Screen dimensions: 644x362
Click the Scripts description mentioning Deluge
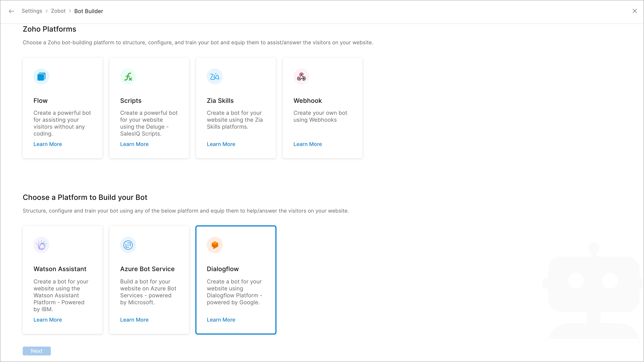point(149,123)
